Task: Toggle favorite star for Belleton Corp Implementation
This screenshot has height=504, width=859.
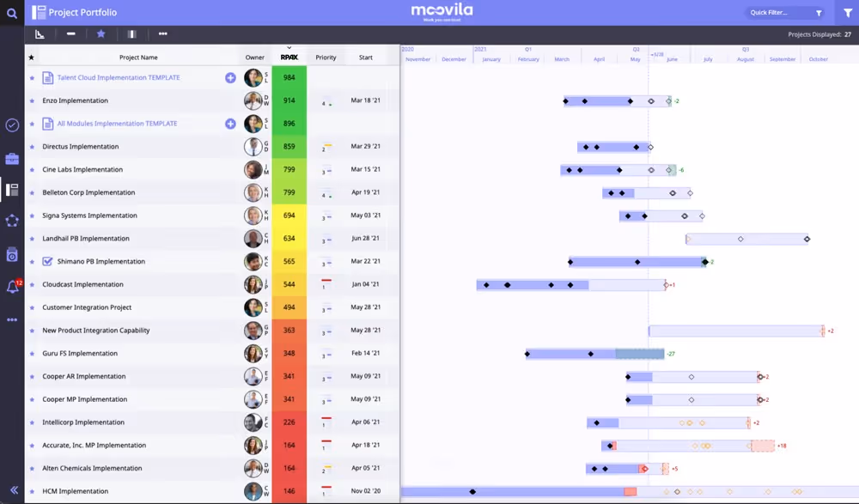Action: (32, 193)
